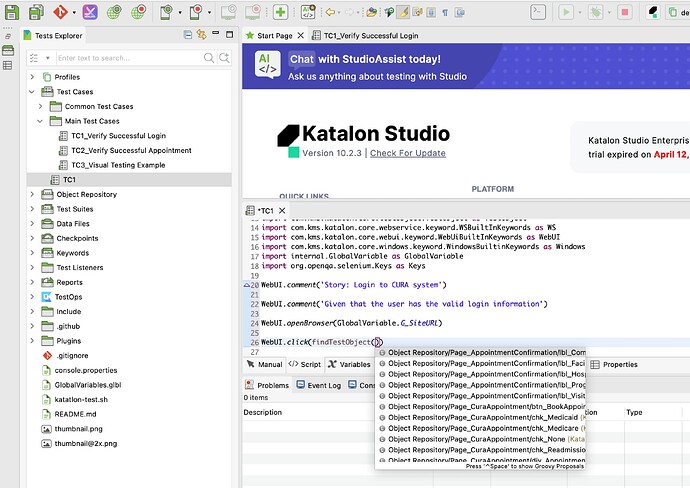The image size is (690, 488).
Task: Click the Spy Mobile phone icon
Action: [x=166, y=12]
